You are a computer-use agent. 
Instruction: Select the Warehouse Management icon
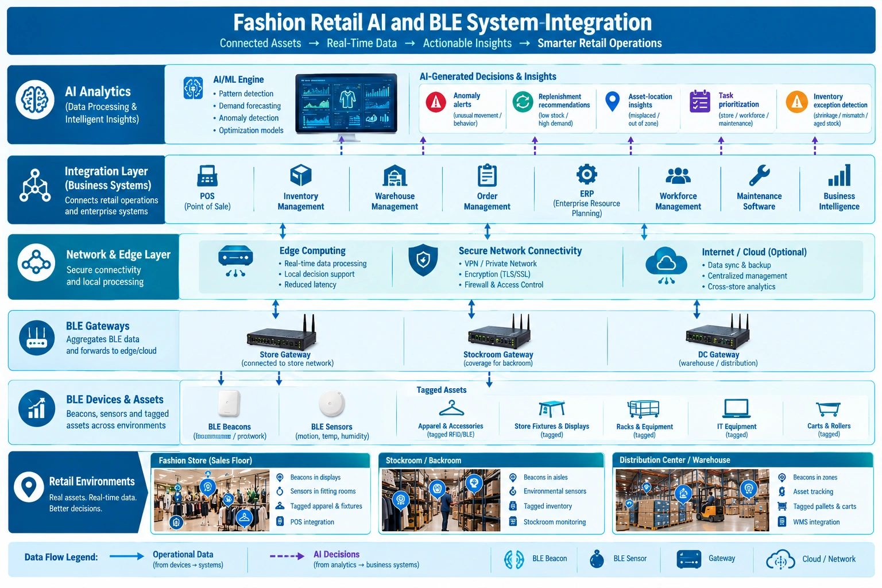coord(395,176)
